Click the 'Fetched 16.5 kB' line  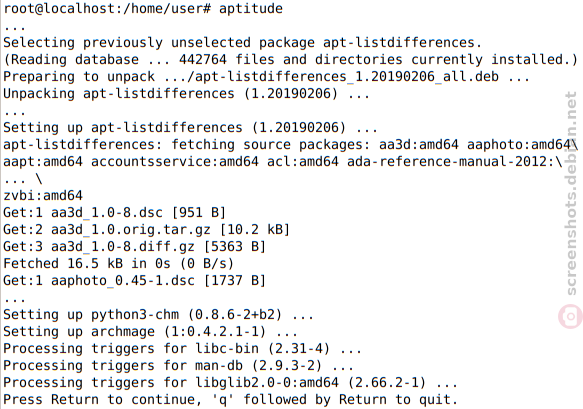click(x=119, y=263)
